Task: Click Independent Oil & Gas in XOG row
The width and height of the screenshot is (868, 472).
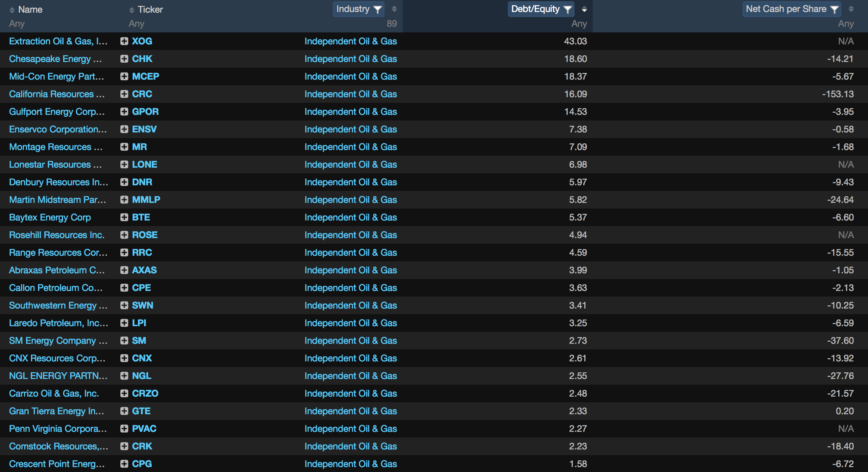Action: [351, 41]
